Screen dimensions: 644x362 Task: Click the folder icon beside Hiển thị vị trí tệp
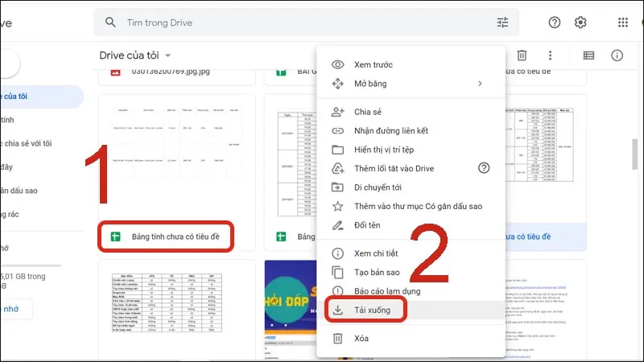coord(337,150)
